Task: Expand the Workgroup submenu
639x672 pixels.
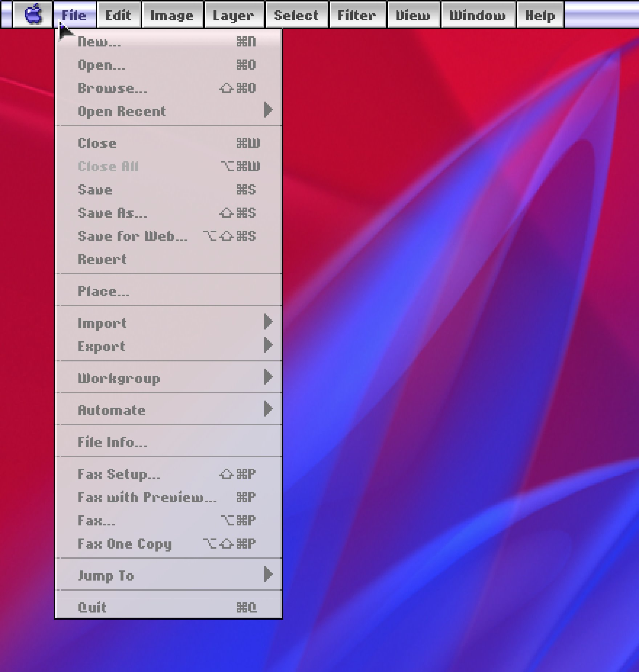Action: click(169, 378)
